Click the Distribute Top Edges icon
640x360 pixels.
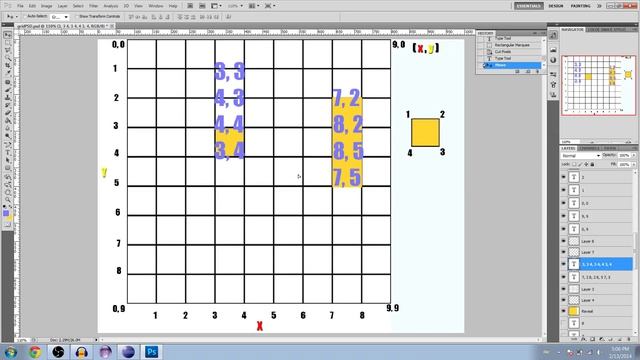coord(180,17)
